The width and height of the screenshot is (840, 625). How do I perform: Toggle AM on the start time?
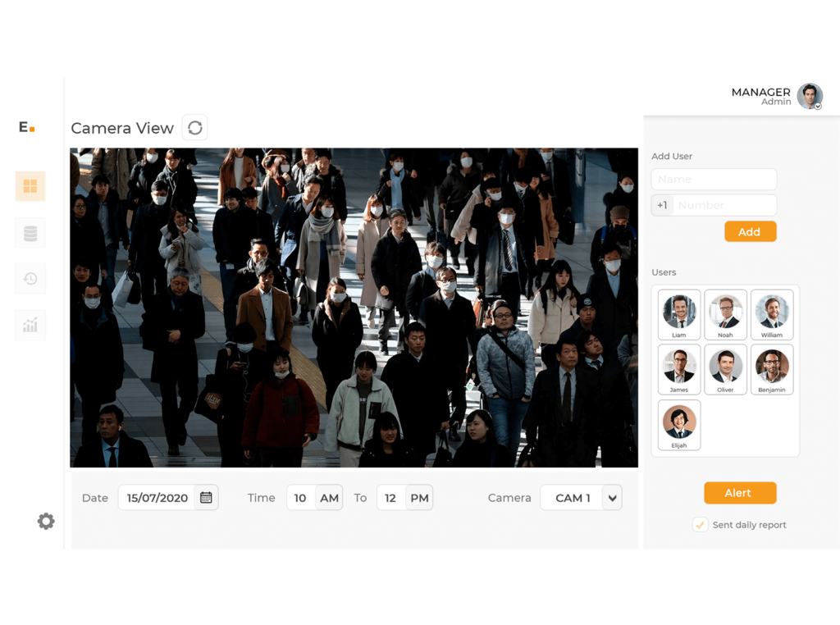point(329,497)
